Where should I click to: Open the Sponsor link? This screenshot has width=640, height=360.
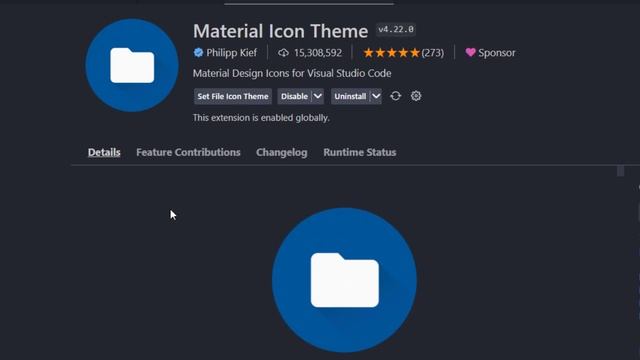(496, 53)
